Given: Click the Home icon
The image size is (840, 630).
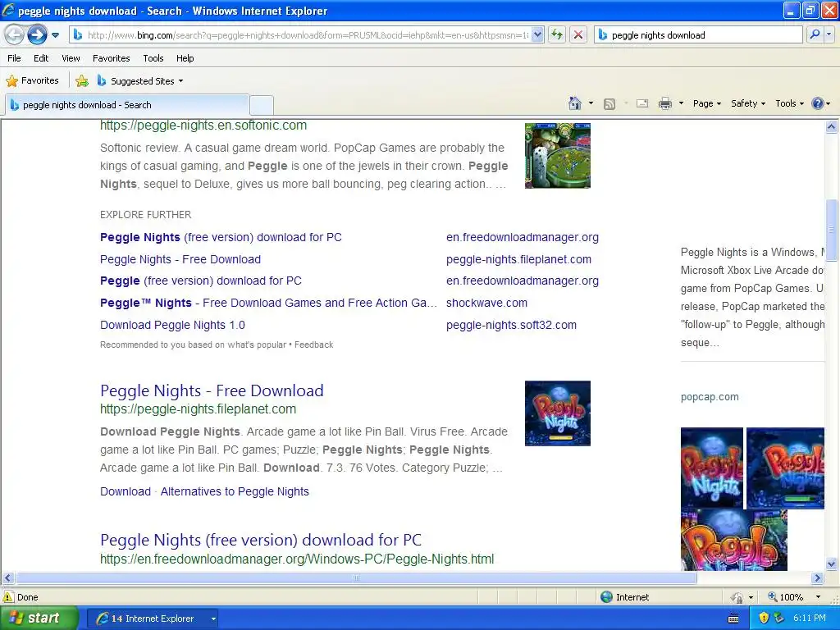Looking at the screenshot, I should (575, 103).
